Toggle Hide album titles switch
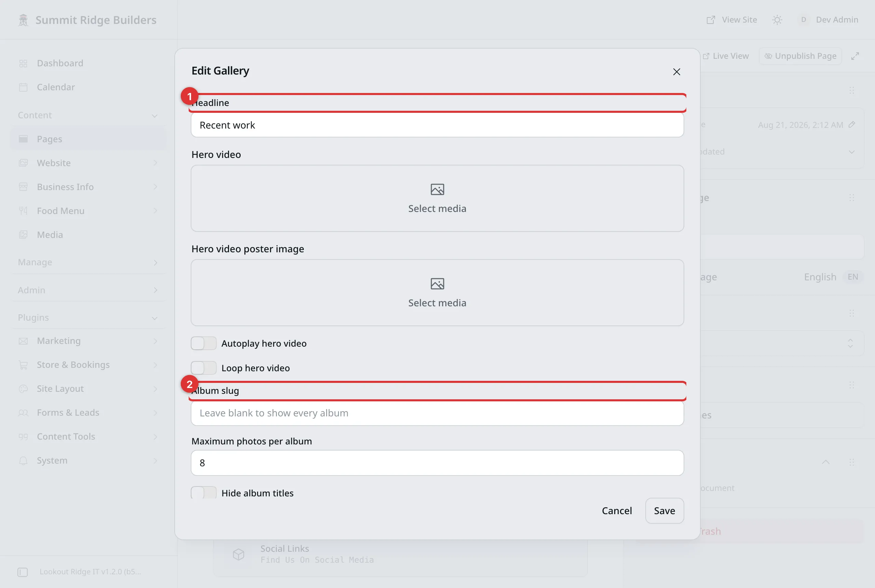This screenshot has width=875, height=588. [x=204, y=492]
